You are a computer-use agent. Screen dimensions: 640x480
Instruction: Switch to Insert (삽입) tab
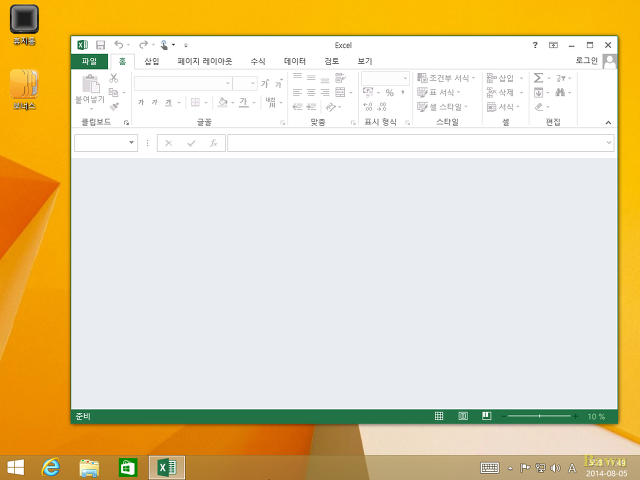152,61
